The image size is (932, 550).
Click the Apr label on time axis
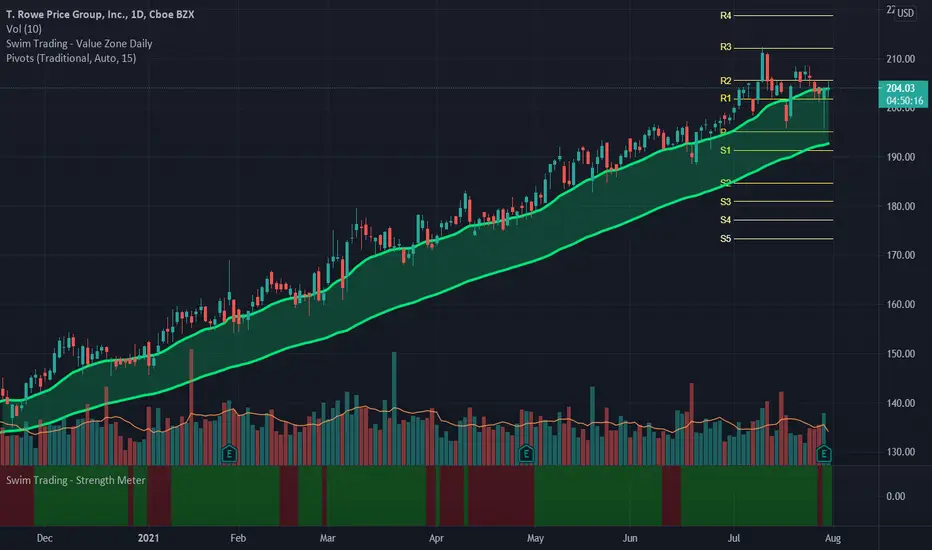click(x=436, y=538)
